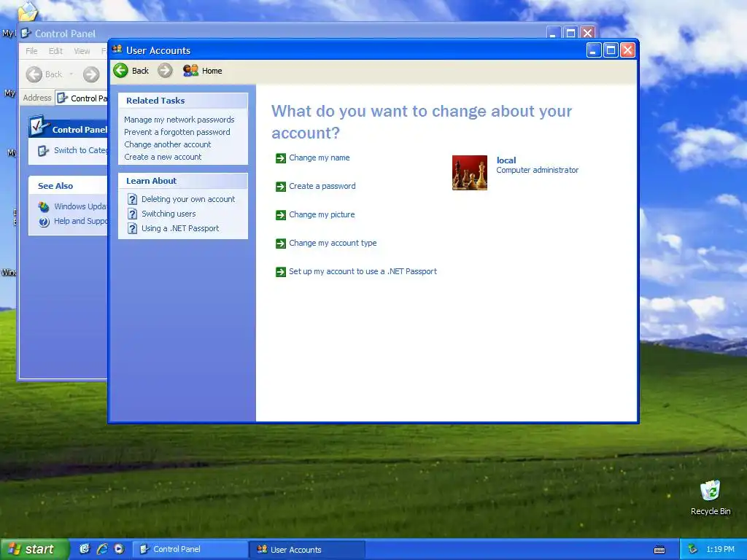Click Forward arrow in the Control Panel window
Screen dimensions: 747x560
coord(91,74)
